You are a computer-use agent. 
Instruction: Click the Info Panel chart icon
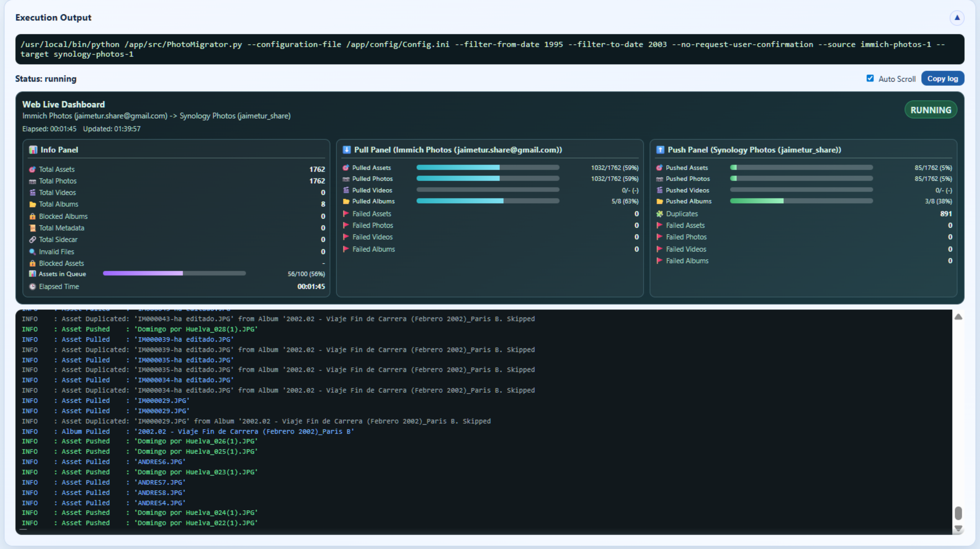(x=33, y=150)
